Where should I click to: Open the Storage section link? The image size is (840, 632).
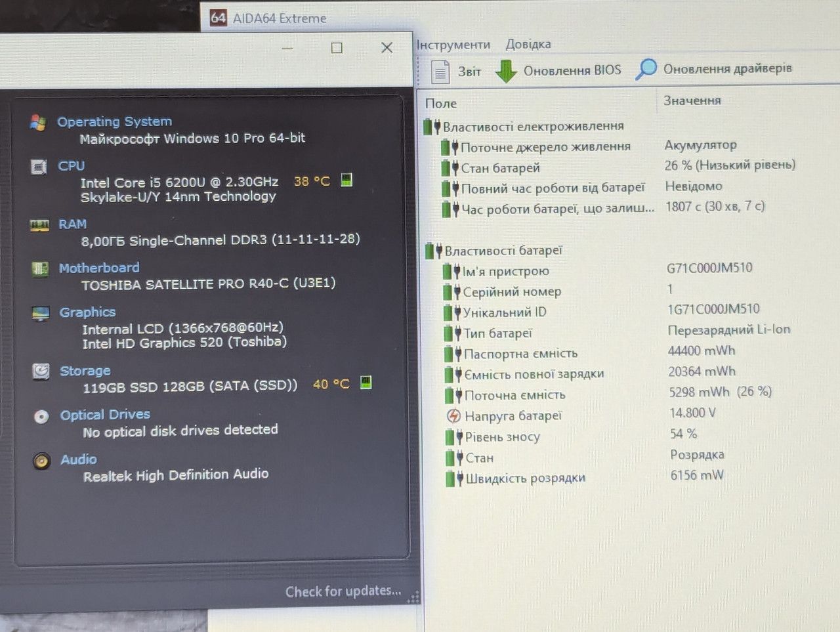point(85,371)
